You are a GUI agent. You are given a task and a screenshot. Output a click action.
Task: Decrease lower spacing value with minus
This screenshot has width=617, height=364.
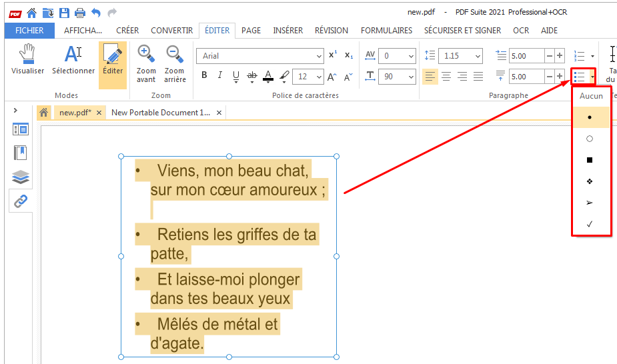click(550, 77)
